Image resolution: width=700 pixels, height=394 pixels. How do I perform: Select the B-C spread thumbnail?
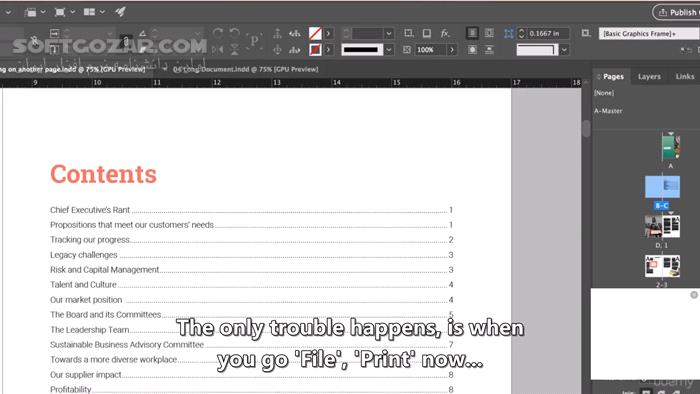point(662,187)
